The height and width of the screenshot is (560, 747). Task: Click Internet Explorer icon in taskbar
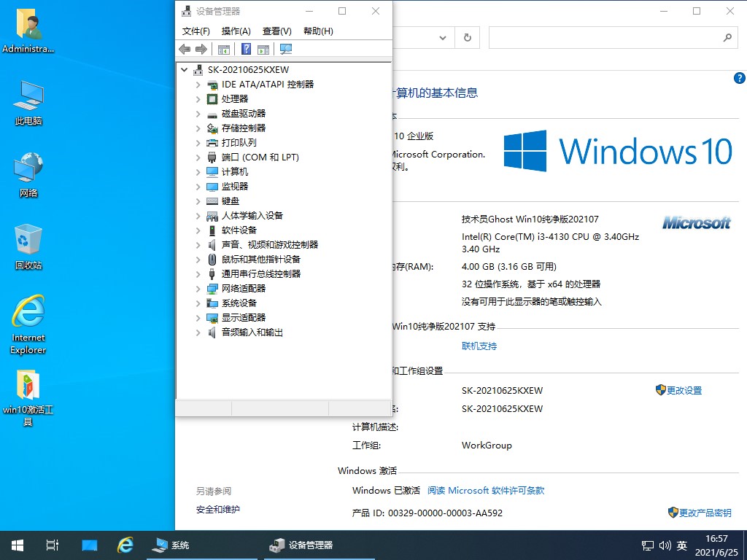point(125,545)
